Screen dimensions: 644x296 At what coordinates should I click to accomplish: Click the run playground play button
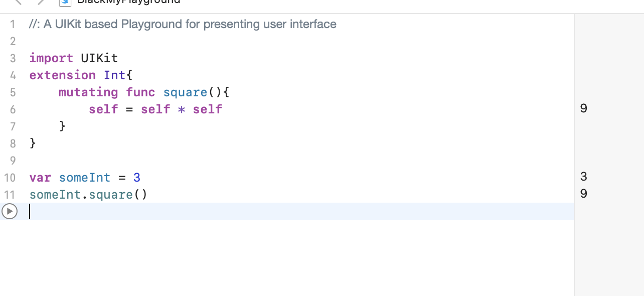coord(9,211)
